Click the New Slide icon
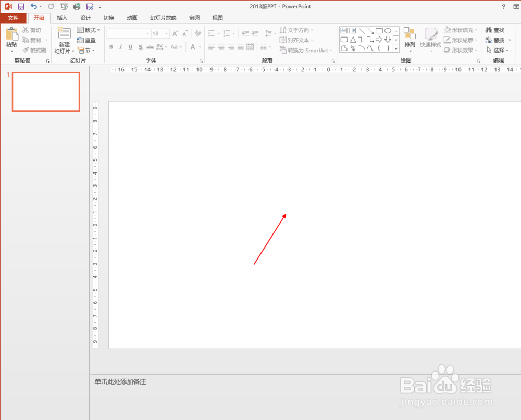 tap(64, 33)
